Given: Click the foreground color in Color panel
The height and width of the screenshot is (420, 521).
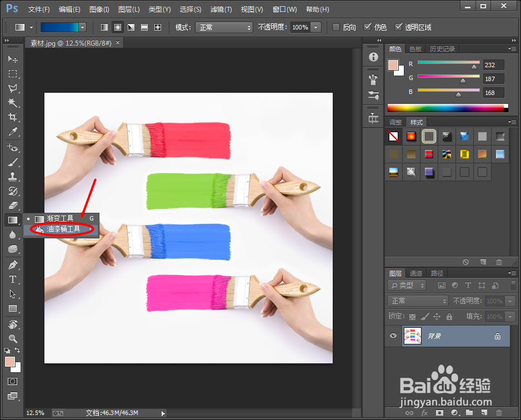Looking at the screenshot, I should 393,65.
